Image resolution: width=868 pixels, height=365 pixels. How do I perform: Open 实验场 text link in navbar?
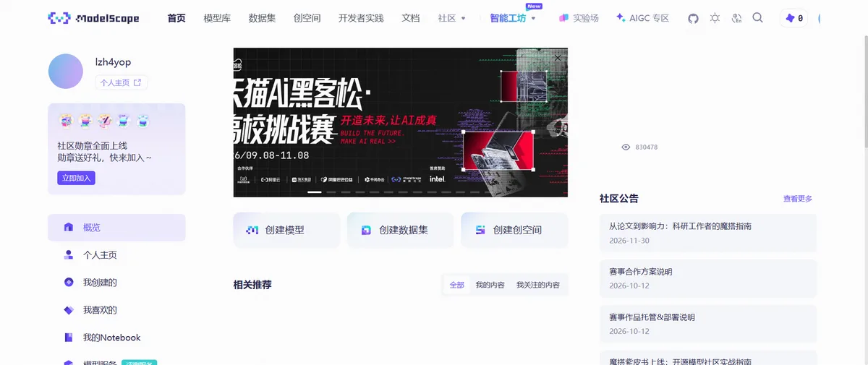tap(586, 18)
